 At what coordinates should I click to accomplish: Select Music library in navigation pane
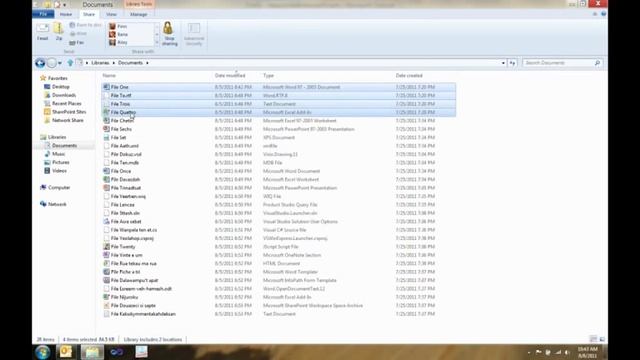click(x=58, y=154)
